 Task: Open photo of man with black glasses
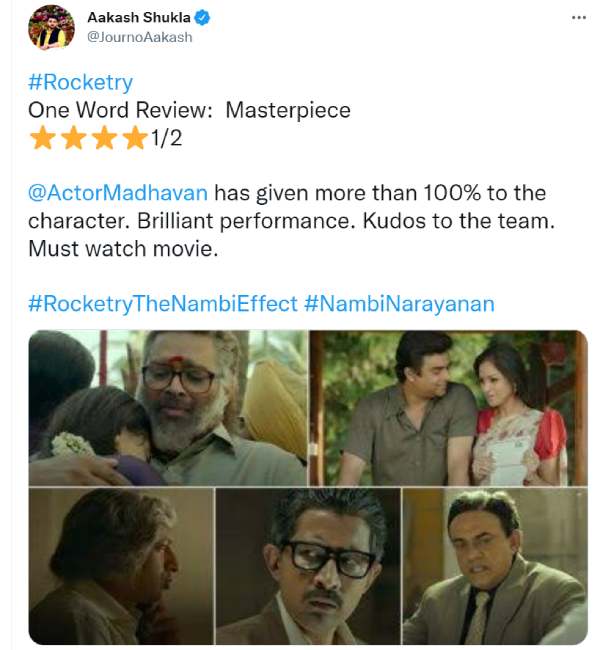point(308,566)
